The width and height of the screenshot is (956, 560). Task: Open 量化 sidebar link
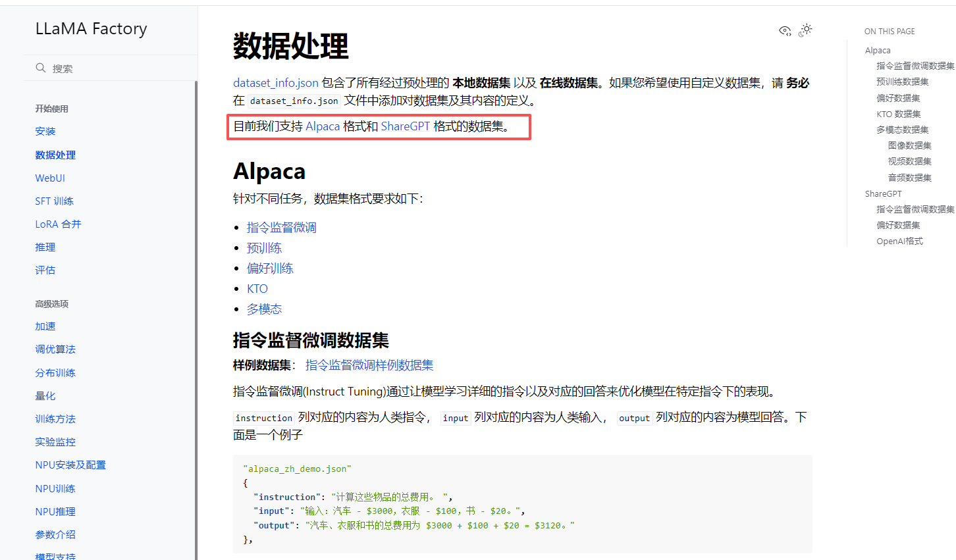click(x=45, y=395)
